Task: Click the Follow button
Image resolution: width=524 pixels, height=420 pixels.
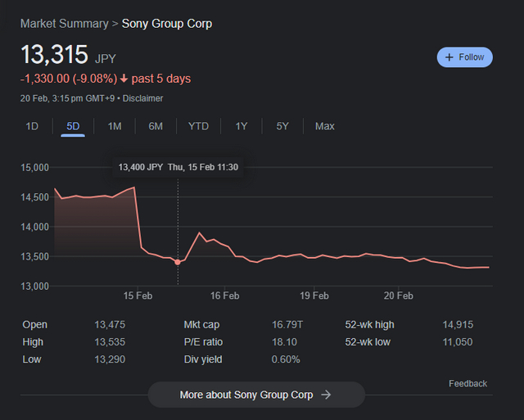Action: (x=464, y=57)
